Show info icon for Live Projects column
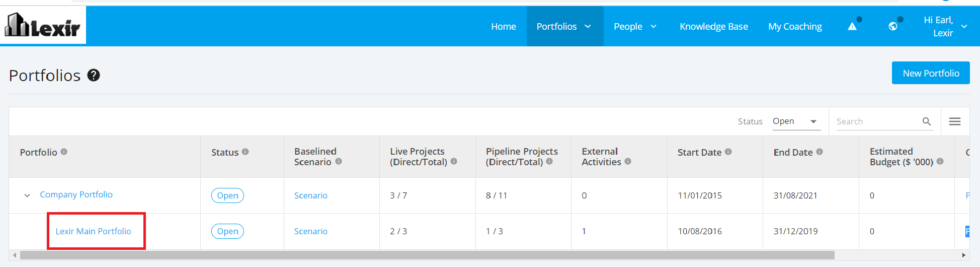Image resolution: width=980 pixels, height=267 pixels. click(454, 162)
